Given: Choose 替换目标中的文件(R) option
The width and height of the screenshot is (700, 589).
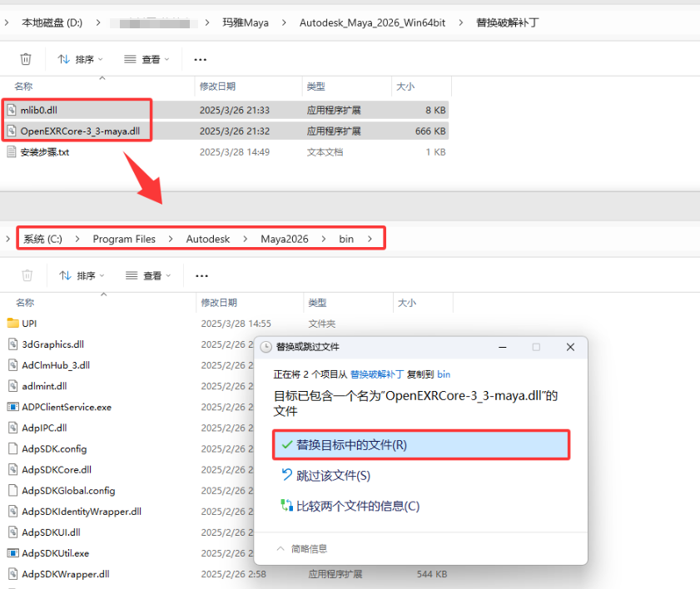Looking at the screenshot, I should [x=421, y=445].
